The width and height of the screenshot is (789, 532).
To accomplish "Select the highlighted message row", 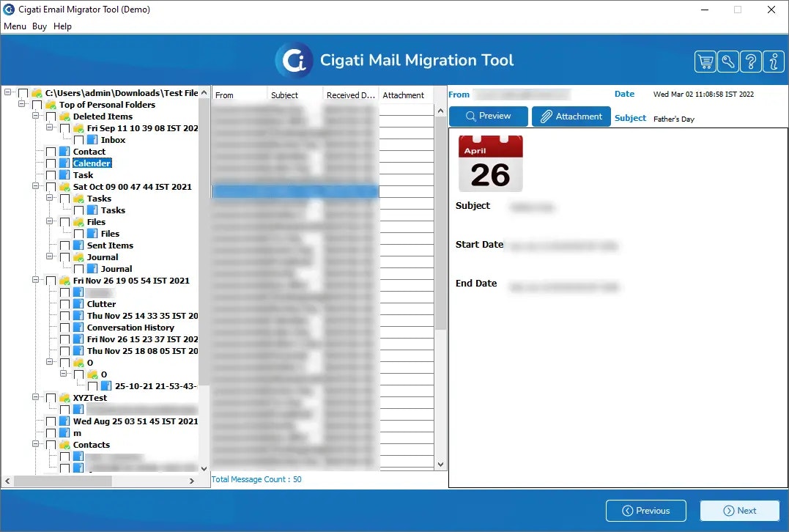I will (x=295, y=191).
